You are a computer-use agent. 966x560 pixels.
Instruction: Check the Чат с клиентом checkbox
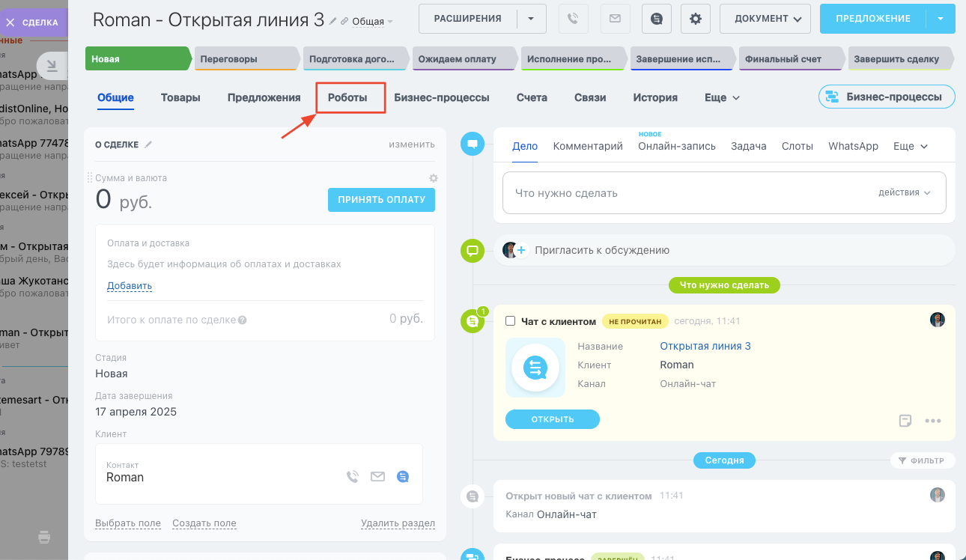[511, 321]
